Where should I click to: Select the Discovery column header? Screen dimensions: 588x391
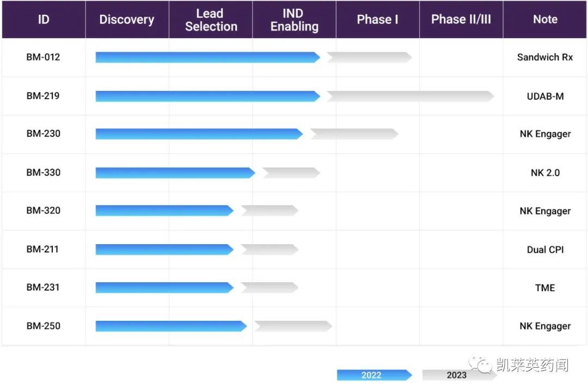(x=127, y=20)
